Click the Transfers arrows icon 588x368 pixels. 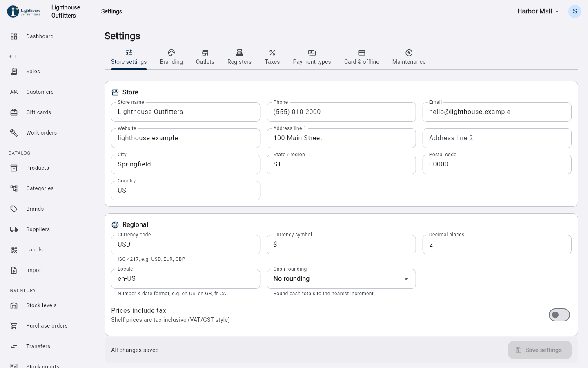point(14,346)
